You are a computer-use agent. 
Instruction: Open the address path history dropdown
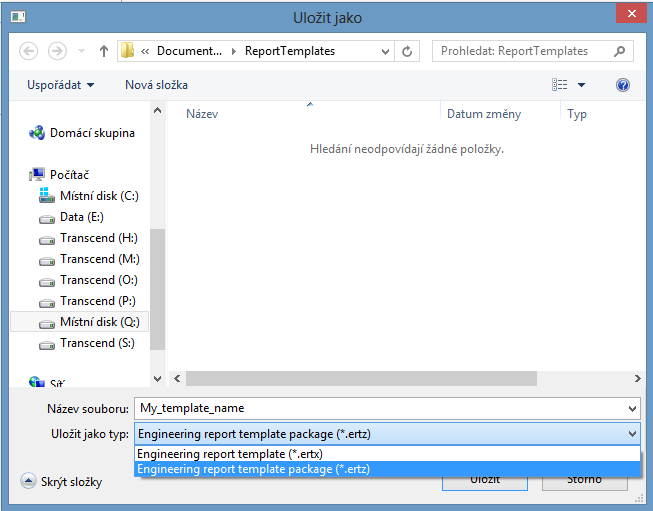[x=385, y=51]
